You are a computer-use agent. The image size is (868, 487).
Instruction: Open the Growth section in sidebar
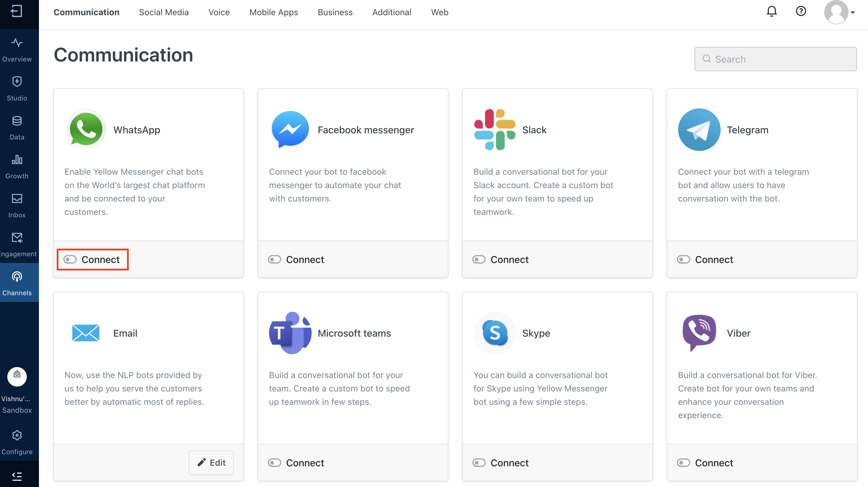[x=17, y=166]
